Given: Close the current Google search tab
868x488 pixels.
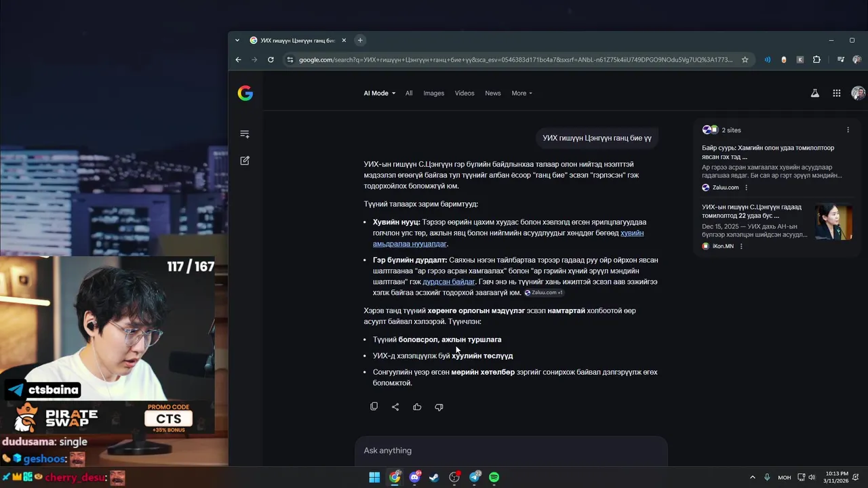Looking at the screenshot, I should (x=344, y=40).
